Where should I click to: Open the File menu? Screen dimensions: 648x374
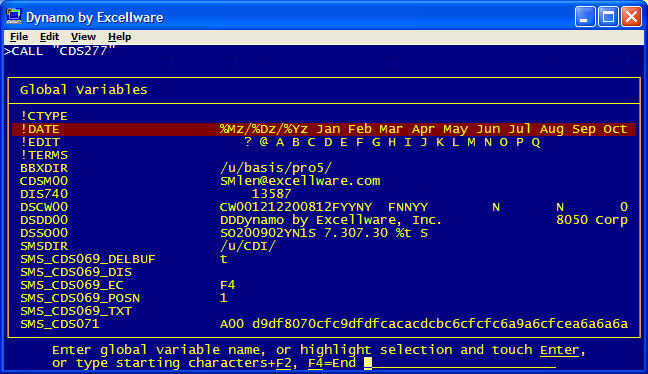point(19,37)
